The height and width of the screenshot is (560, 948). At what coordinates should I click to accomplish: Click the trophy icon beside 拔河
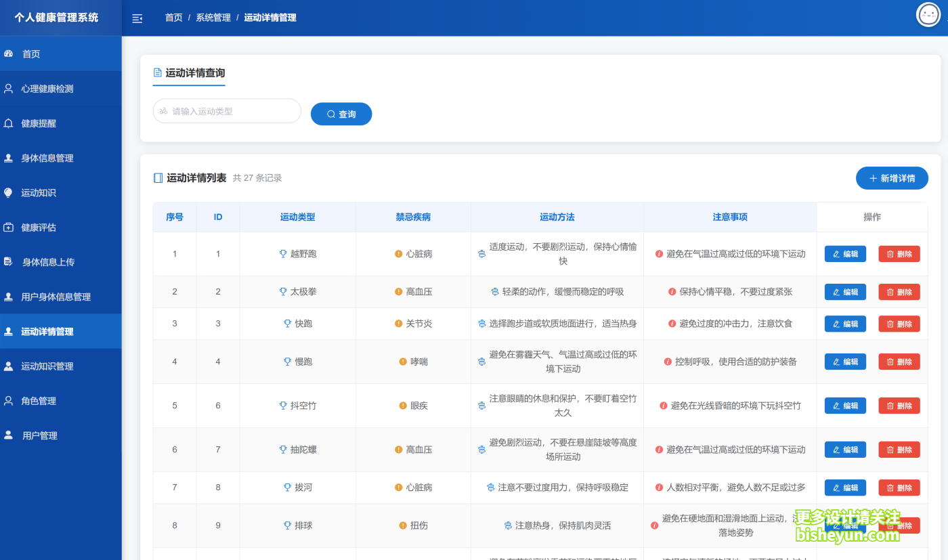click(288, 488)
